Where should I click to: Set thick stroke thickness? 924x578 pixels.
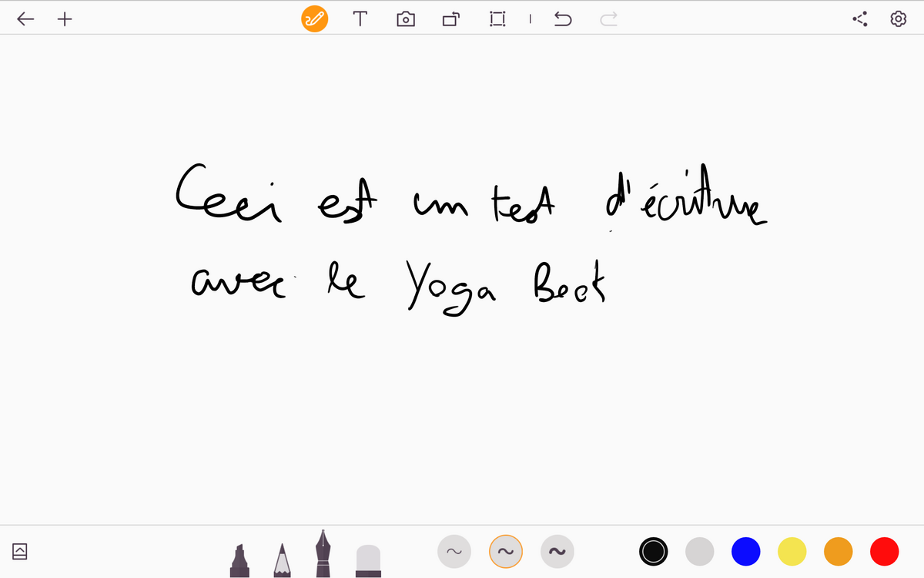click(x=557, y=551)
